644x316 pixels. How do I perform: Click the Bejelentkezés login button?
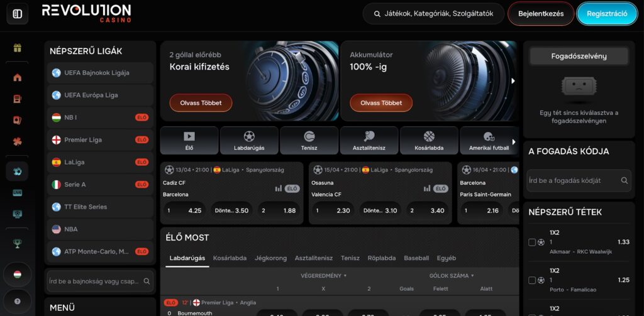541,14
